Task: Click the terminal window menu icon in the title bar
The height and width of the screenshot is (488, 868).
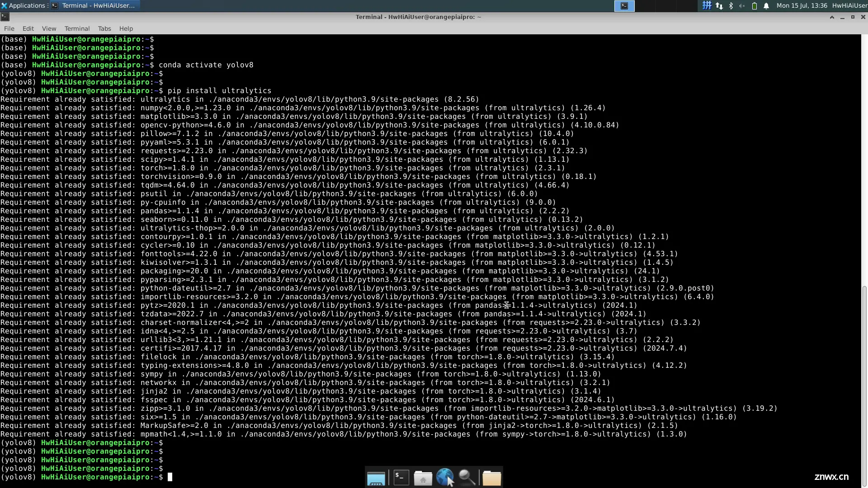Action: [5, 17]
